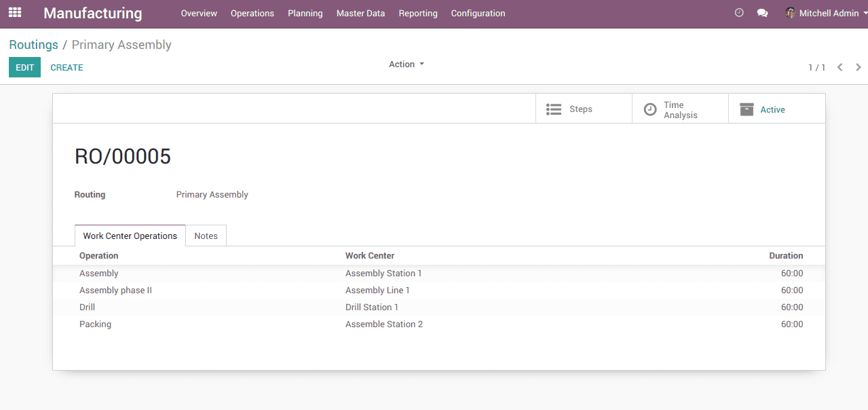Click the 1 / 1 pager counter

click(816, 67)
